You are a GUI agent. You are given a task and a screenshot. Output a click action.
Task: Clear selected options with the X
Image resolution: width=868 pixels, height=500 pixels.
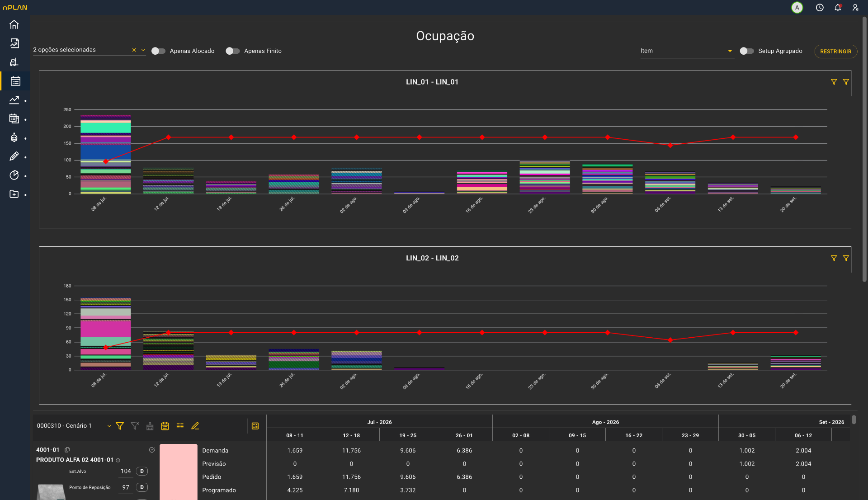pyautogui.click(x=134, y=50)
